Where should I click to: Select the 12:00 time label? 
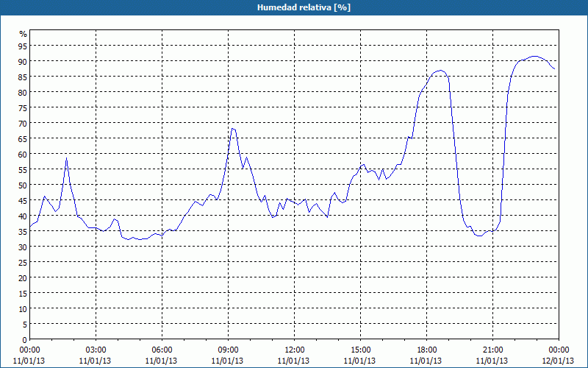[295, 350]
